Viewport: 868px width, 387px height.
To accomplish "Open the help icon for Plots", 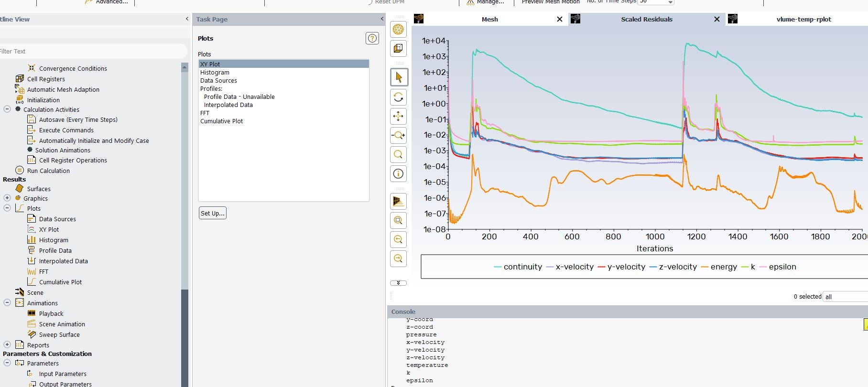I will [372, 38].
